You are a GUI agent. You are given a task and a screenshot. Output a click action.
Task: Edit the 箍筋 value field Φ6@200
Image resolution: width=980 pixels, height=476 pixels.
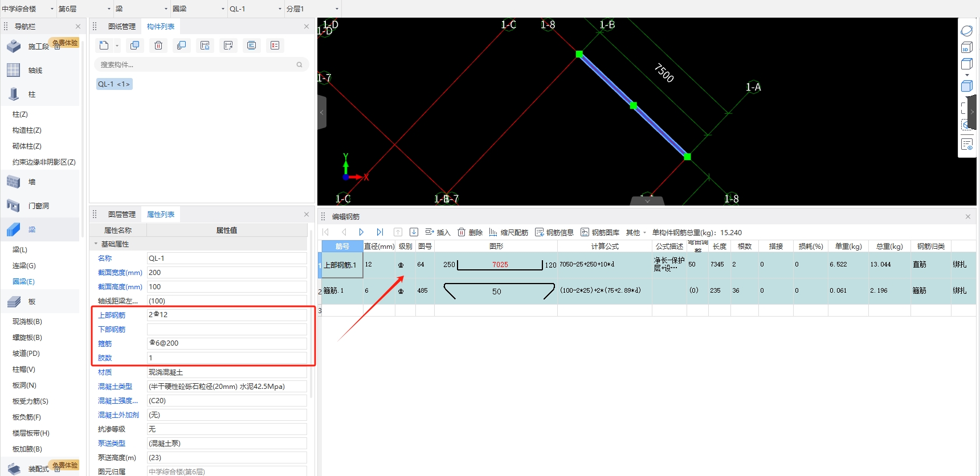[x=227, y=343]
